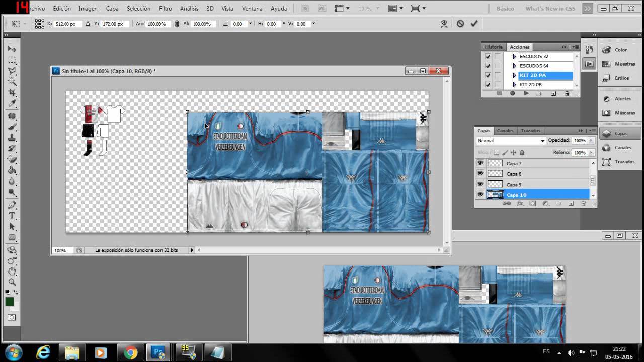The width and height of the screenshot is (644, 362).
Task: Open the Opacidad slider arrow
Action: [x=591, y=141]
